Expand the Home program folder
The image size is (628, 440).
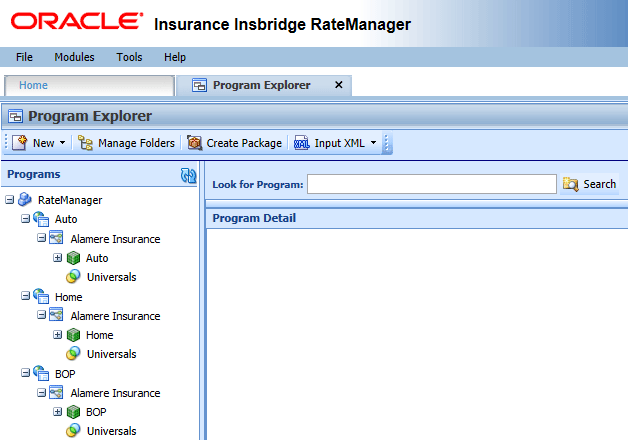[x=58, y=334]
